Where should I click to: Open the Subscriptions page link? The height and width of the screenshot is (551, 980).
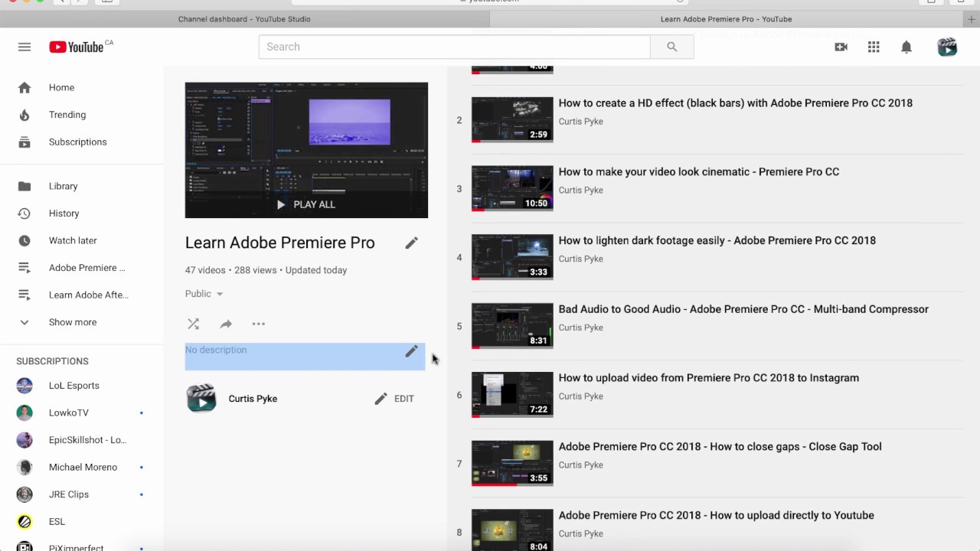tap(77, 142)
